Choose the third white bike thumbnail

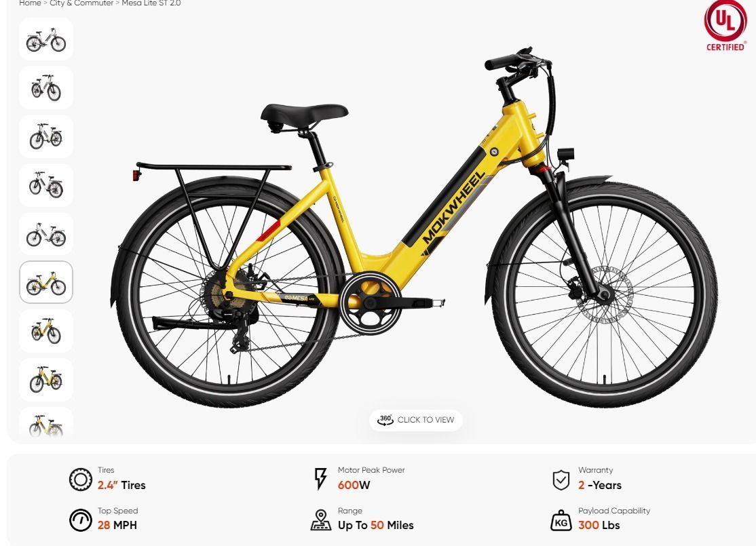pos(45,136)
